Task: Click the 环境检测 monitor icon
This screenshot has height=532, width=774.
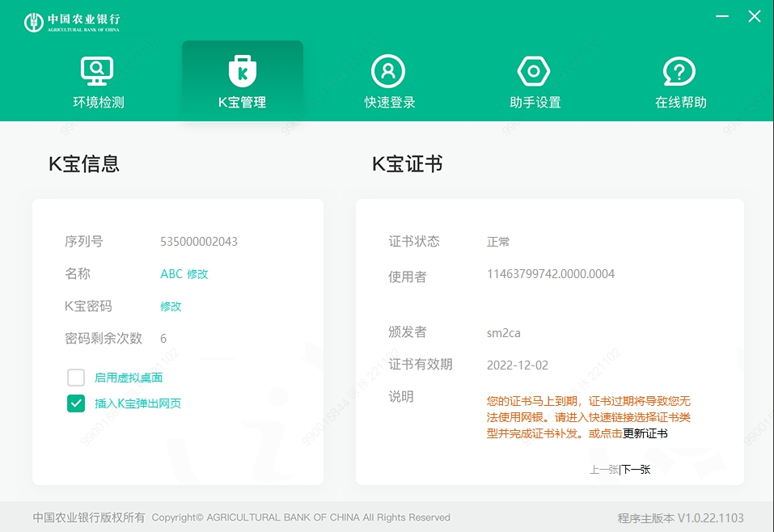Action: [x=97, y=71]
